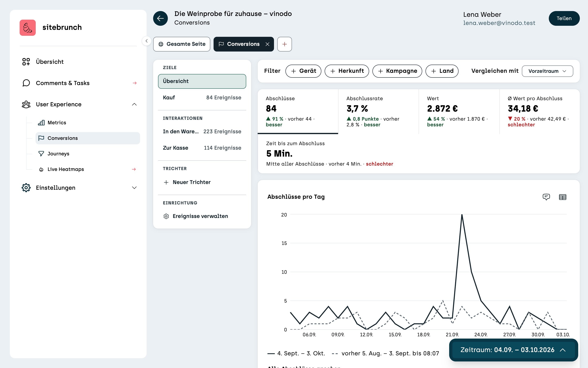Screen dimensions: 588x368
Task: Open the In den Ware... interaction
Action: point(202,131)
